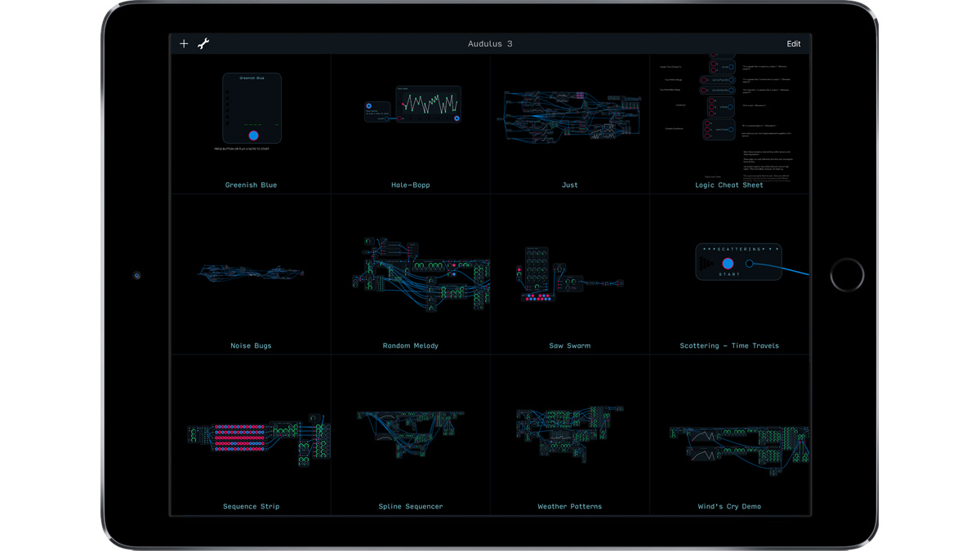This screenshot has width=980, height=551.
Task: Click the Audulus 3 title text
Action: (490, 44)
